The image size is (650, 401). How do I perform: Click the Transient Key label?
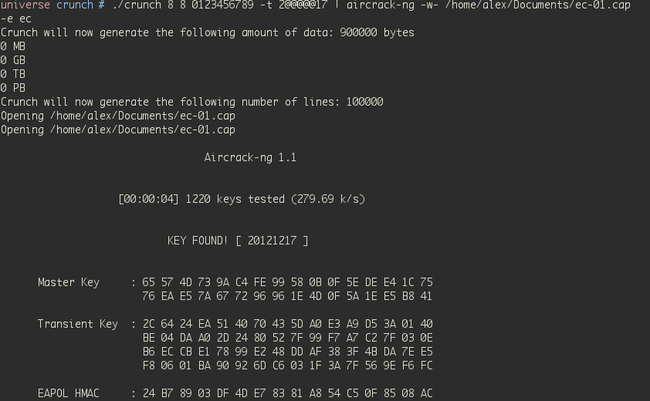pyautogui.click(x=78, y=324)
